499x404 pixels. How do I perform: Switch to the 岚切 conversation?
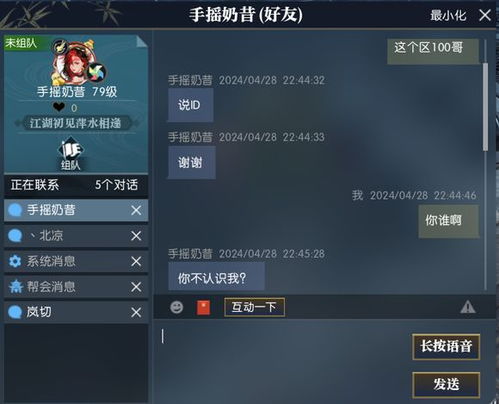pyautogui.click(x=76, y=312)
